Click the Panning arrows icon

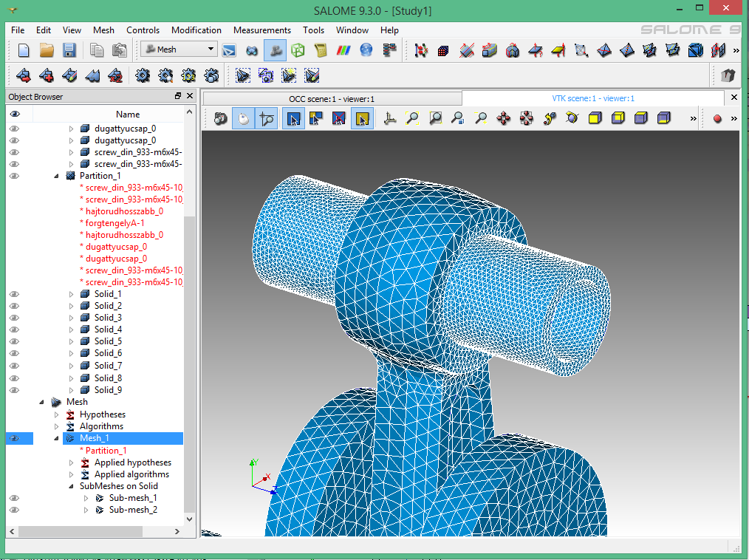click(x=504, y=118)
